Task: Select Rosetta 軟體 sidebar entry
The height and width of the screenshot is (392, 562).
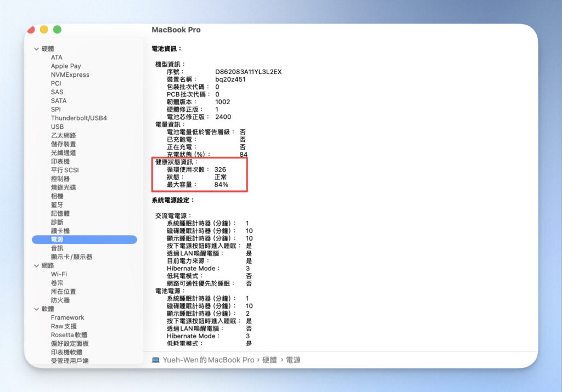Action: pos(69,335)
